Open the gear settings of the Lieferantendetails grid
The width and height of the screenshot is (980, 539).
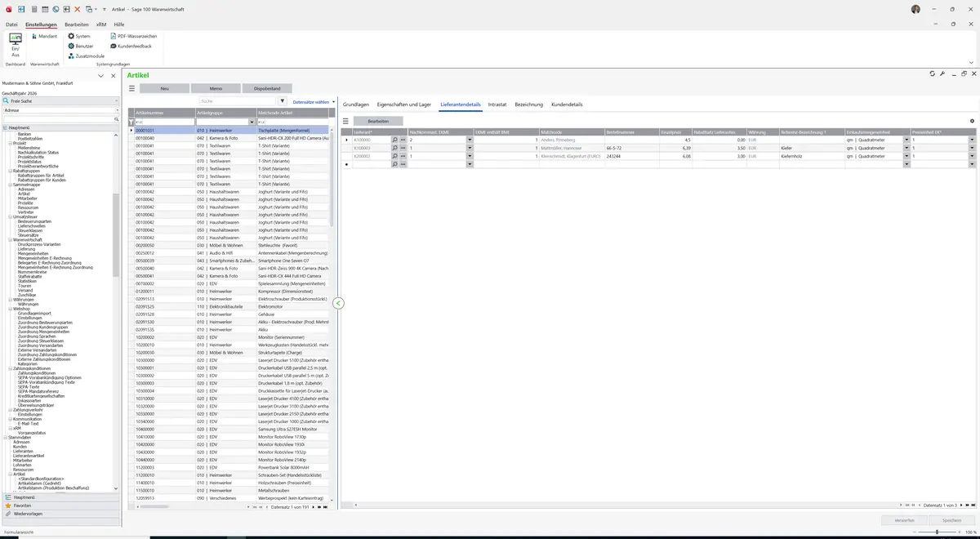click(972, 121)
